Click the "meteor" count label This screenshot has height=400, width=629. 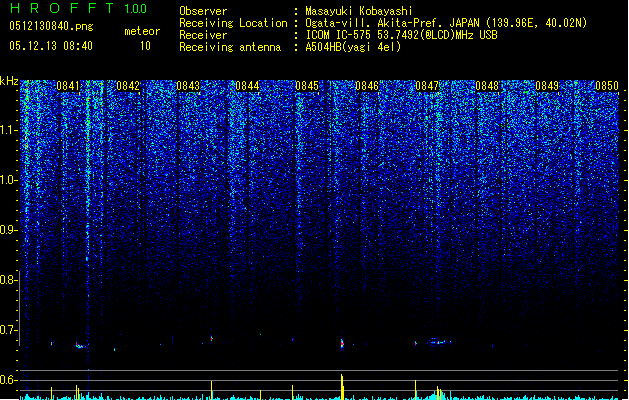pos(142,31)
